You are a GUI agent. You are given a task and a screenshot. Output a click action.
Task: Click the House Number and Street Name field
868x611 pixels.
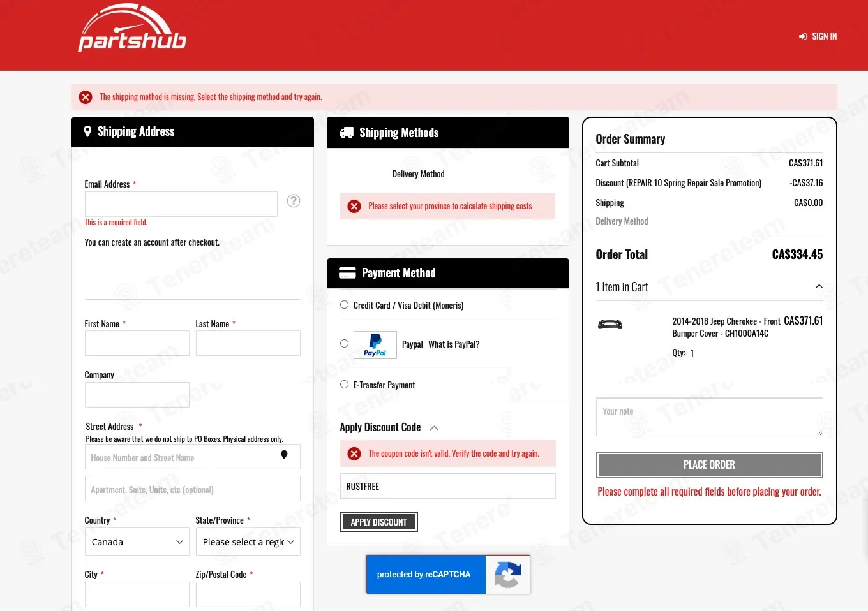coord(193,457)
